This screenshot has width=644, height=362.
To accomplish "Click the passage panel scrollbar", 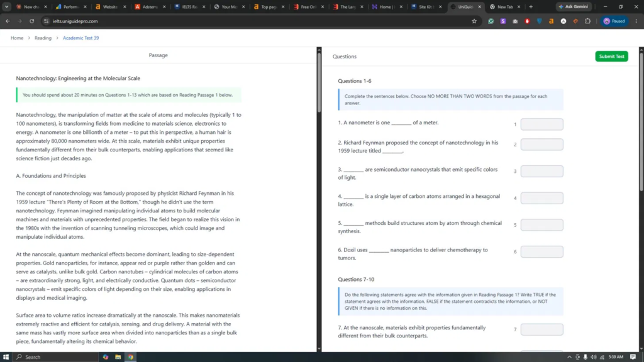I will pyautogui.click(x=319, y=82).
